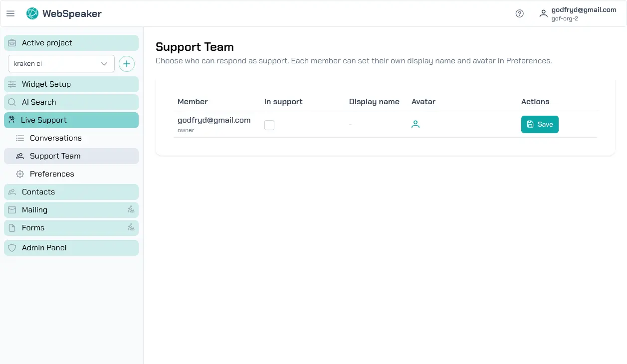Click the WebSpeaker logo icon
Screen dimensions: 627x364
(32, 13)
